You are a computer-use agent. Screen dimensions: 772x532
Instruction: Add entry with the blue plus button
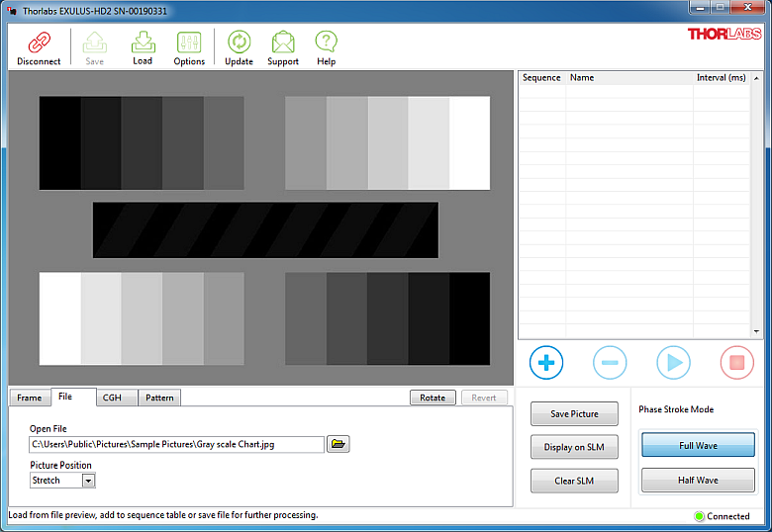(546, 363)
